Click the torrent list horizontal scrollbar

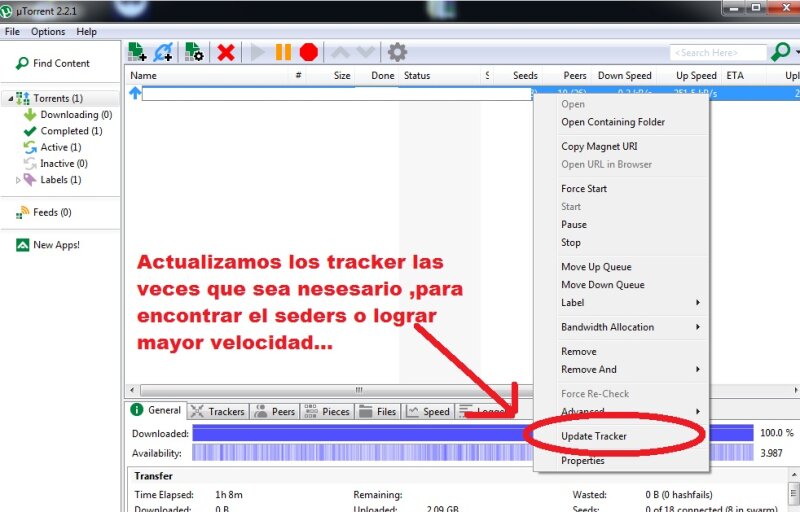[337, 390]
